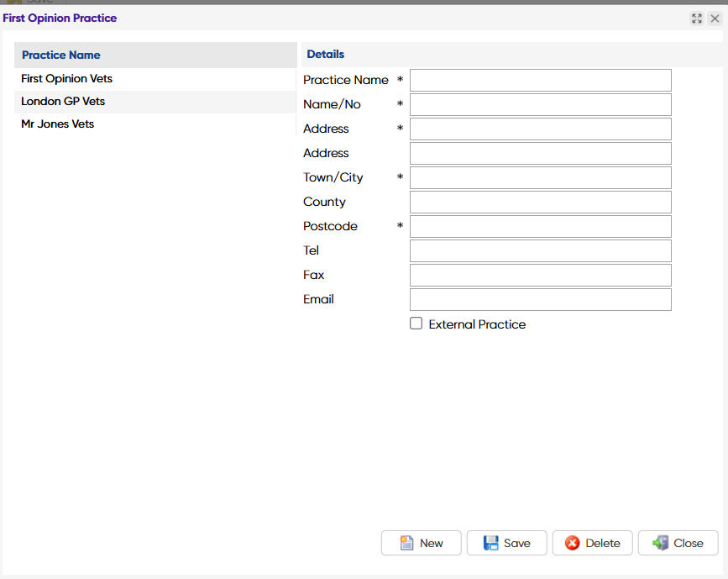Sort by Practice Name column header
728x579 pixels.
tap(61, 55)
